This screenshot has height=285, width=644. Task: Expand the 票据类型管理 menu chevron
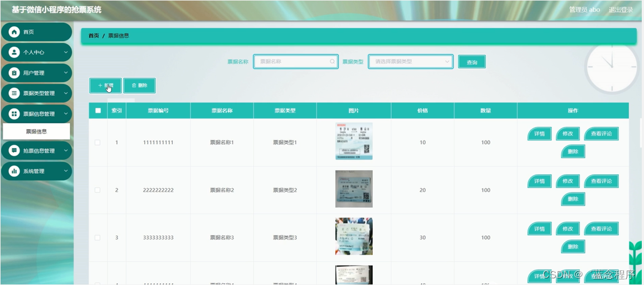[x=66, y=93]
